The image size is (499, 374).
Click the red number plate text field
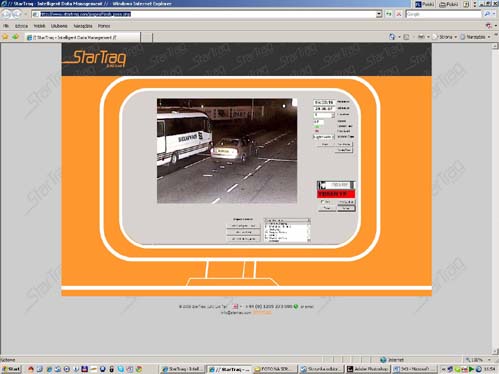pos(336,194)
